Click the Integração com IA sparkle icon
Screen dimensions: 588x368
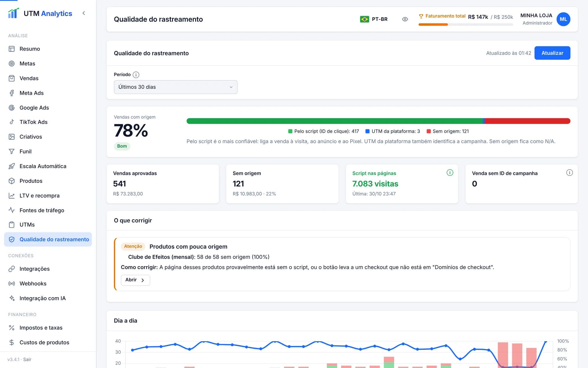point(12,298)
